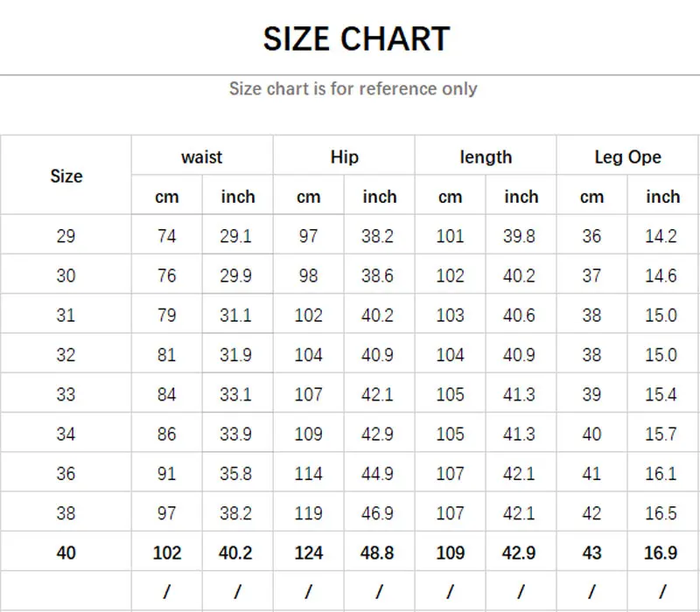Image resolution: width=700 pixels, height=612 pixels.
Task: Click waist cm value 74
Action: (166, 236)
